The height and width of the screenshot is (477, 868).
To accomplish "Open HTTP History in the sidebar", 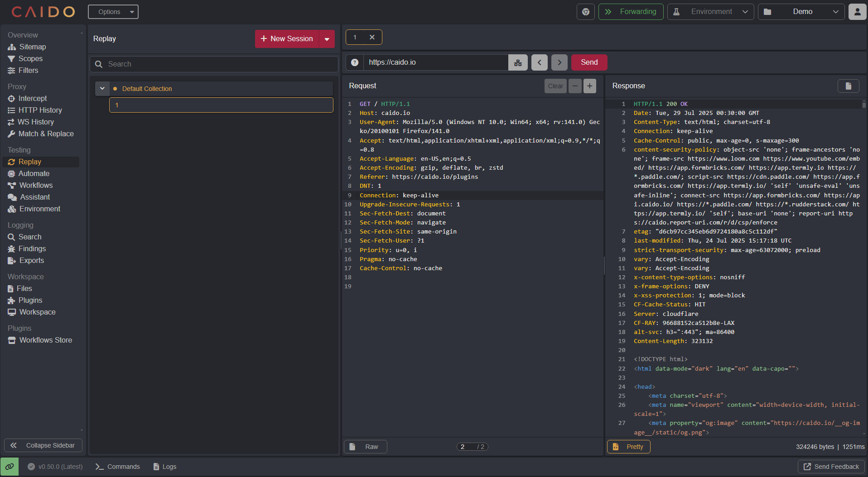I will (x=40, y=110).
